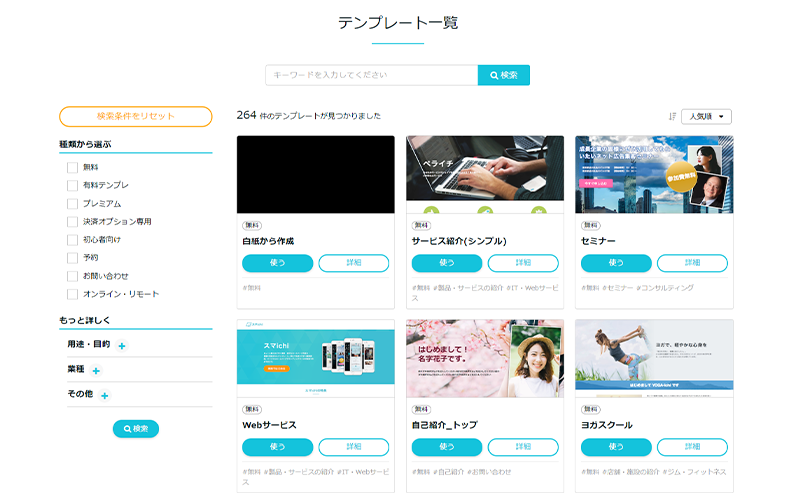800x493 pixels.
Task: Click the plus icon next to 業種
Action: [97, 371]
